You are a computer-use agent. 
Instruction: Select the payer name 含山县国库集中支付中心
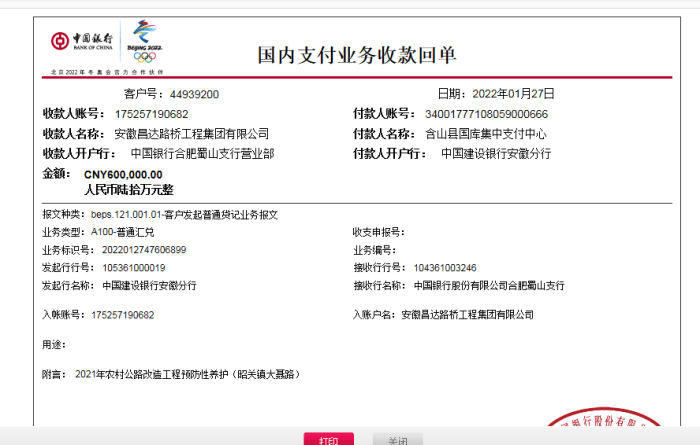click(x=485, y=134)
